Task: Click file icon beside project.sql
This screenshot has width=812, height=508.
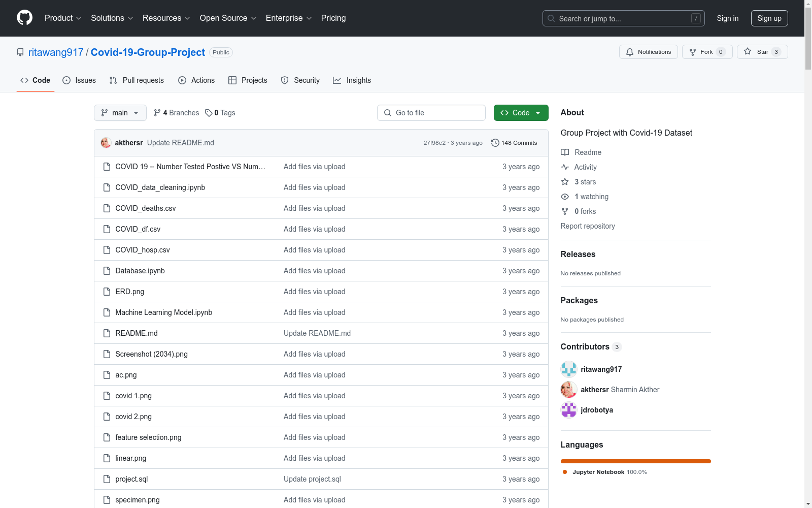Action: [x=107, y=479]
